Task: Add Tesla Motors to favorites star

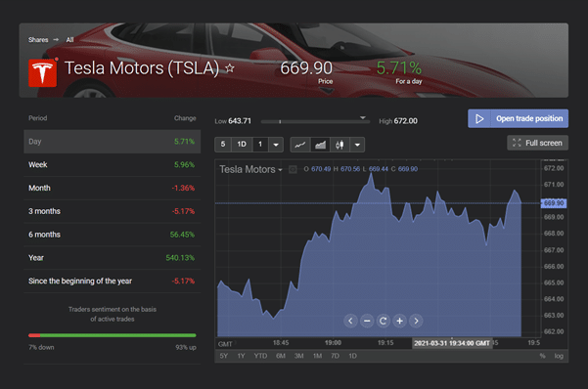Action: [230, 68]
